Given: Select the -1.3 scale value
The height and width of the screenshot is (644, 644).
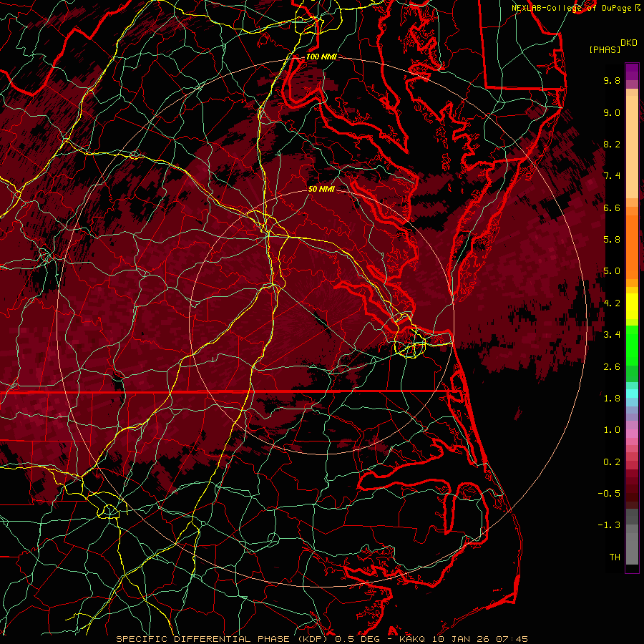Looking at the screenshot, I should (x=609, y=525).
